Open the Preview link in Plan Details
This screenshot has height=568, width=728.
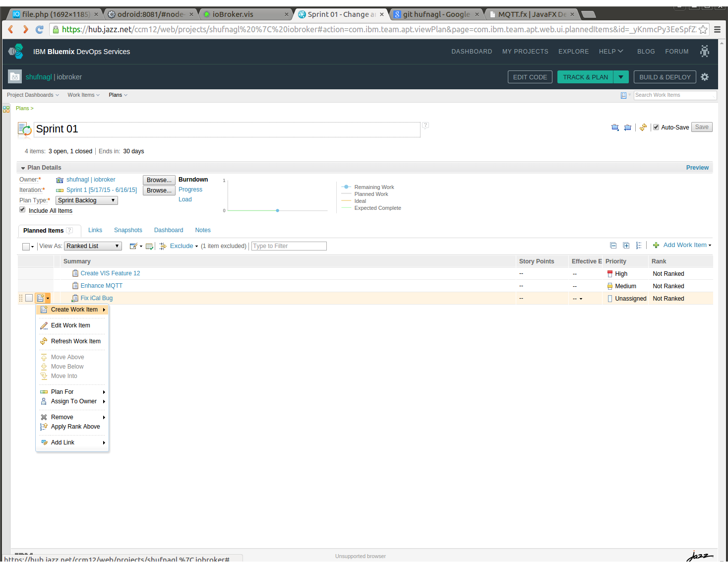pyautogui.click(x=697, y=168)
